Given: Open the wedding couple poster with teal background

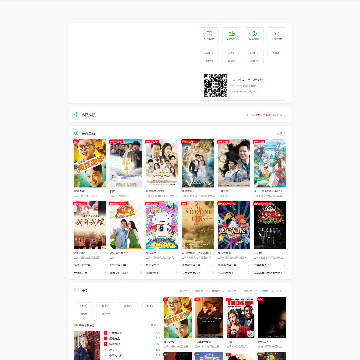Looking at the screenshot, I should 198,163.
